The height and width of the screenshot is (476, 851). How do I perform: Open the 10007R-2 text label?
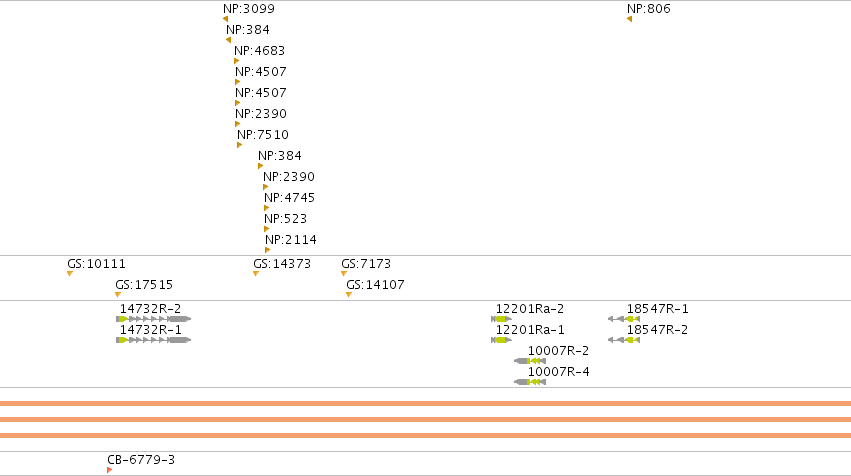558,351
